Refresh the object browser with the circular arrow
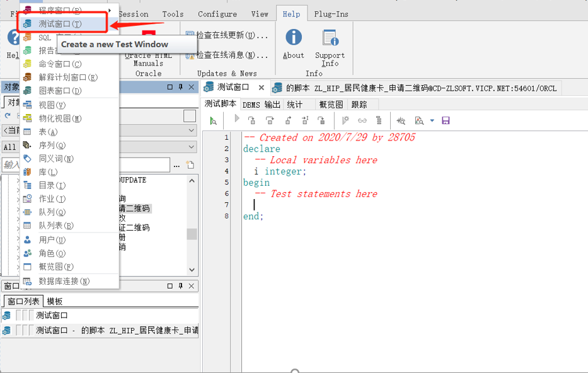The width and height of the screenshot is (588, 373). coord(8,116)
